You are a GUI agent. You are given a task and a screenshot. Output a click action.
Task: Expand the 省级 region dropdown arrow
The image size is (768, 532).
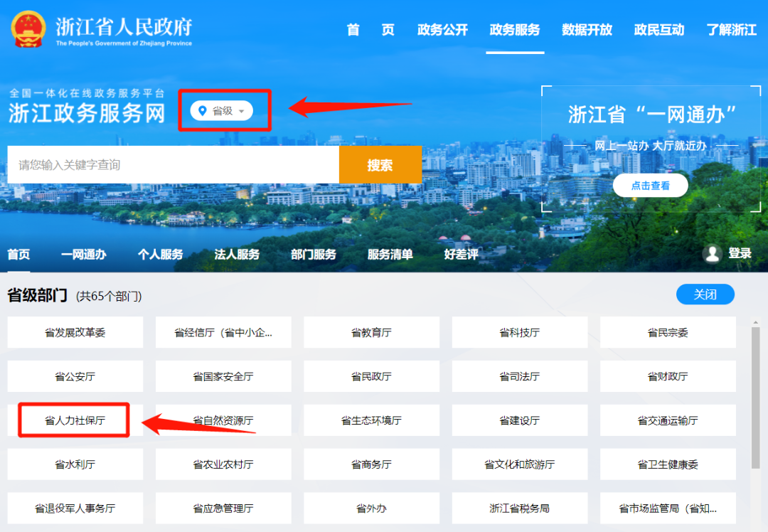(242, 112)
